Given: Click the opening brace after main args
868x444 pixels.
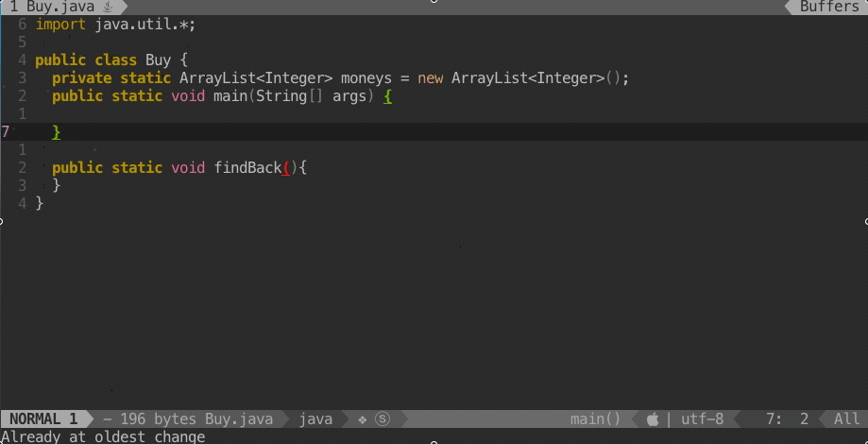Looking at the screenshot, I should [x=387, y=96].
